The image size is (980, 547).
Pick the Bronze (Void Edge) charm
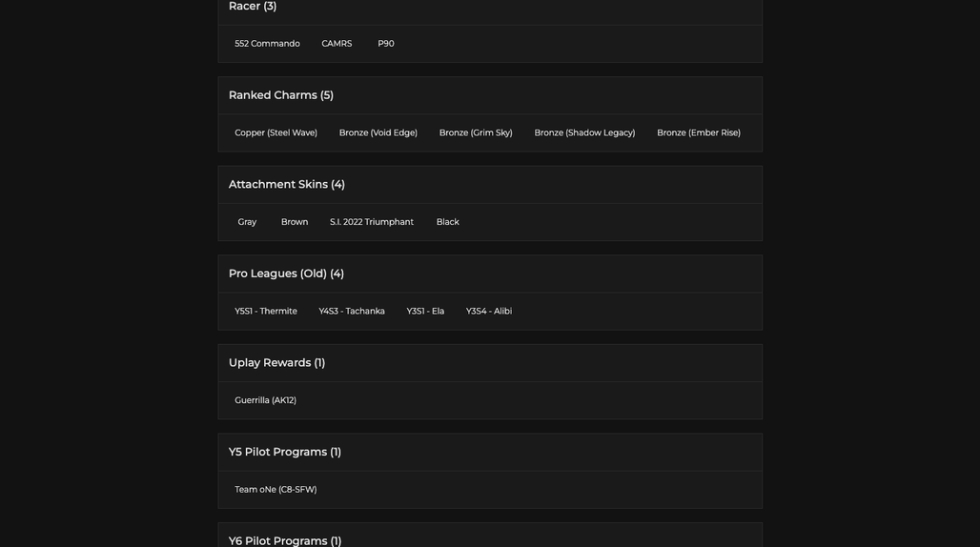click(378, 133)
